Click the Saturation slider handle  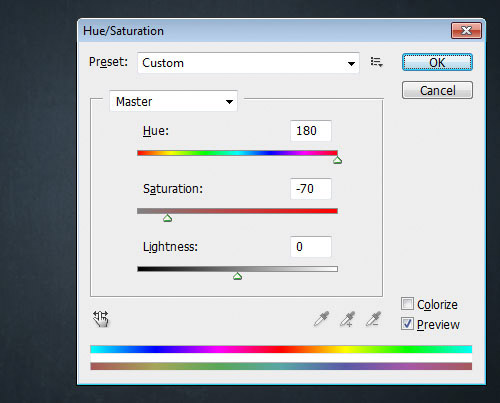pyautogui.click(x=167, y=218)
